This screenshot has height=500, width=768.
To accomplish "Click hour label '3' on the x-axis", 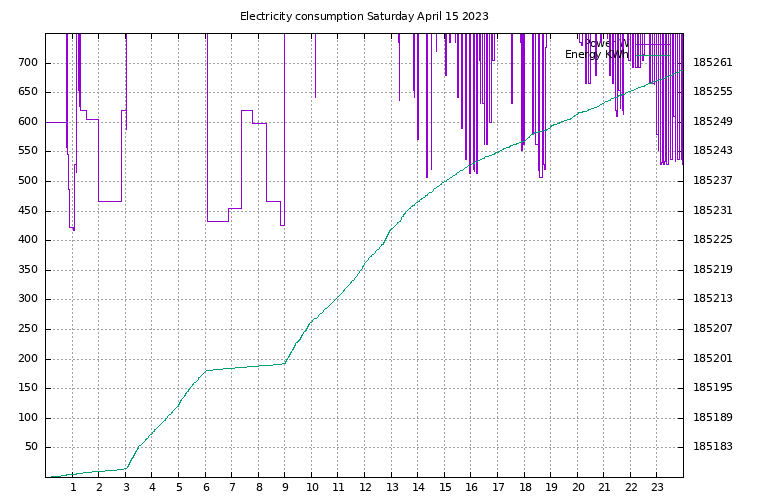I will click(x=126, y=487).
